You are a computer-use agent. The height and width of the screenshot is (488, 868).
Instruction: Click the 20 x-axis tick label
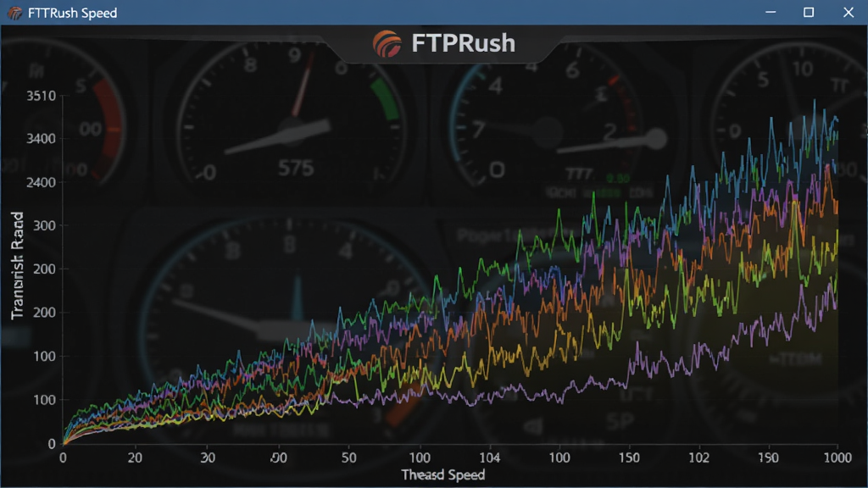[x=135, y=457]
